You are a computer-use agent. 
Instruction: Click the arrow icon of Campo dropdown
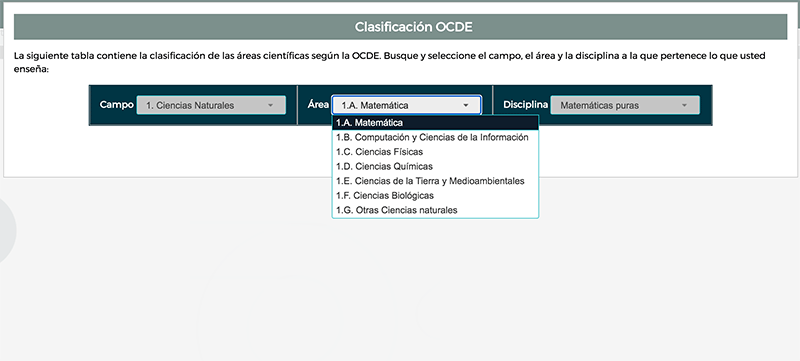270,106
